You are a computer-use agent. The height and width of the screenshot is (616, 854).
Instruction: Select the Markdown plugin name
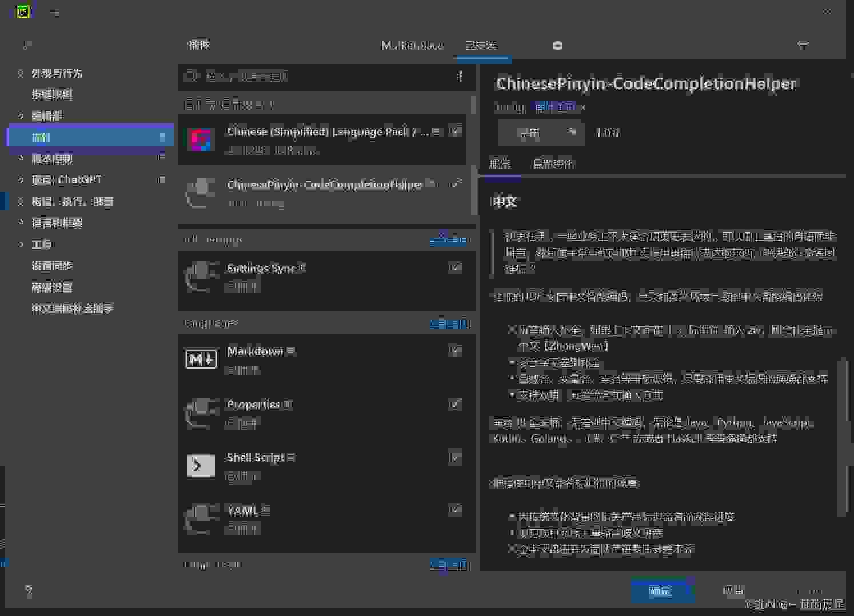click(255, 351)
